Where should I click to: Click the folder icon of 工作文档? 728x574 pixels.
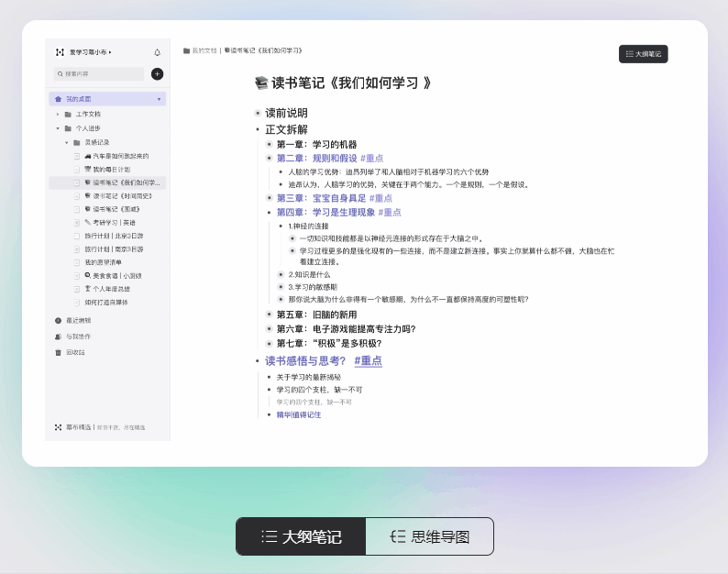tap(68, 115)
